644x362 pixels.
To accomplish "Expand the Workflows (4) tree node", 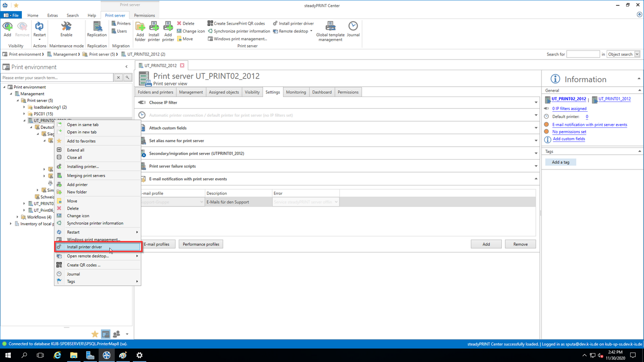I will tap(17, 217).
